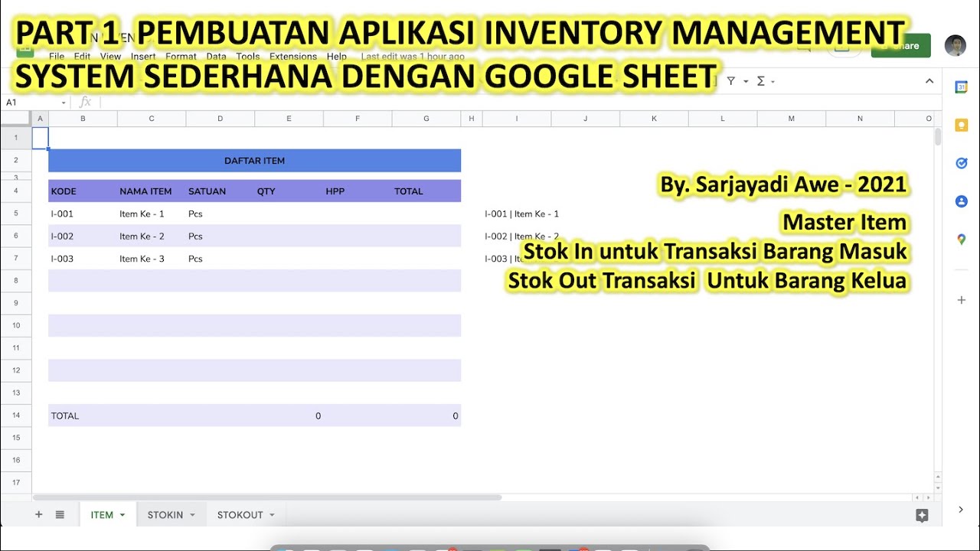Open the Edit menu
This screenshot has width=980, height=551.
pyautogui.click(x=82, y=57)
